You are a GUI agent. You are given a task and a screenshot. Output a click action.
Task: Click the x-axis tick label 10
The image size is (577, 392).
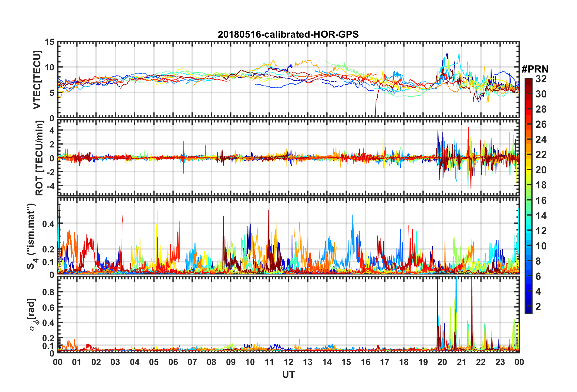pyautogui.click(x=250, y=362)
